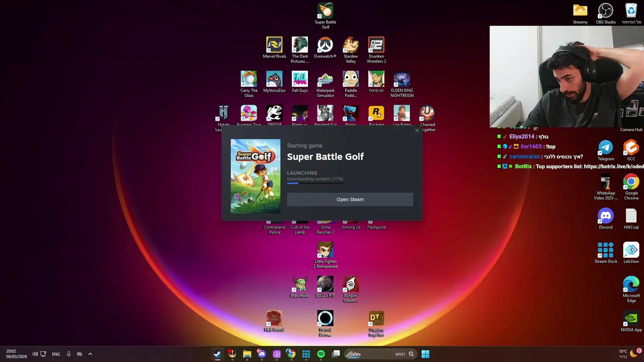Open the volume control in system tray

35,354
